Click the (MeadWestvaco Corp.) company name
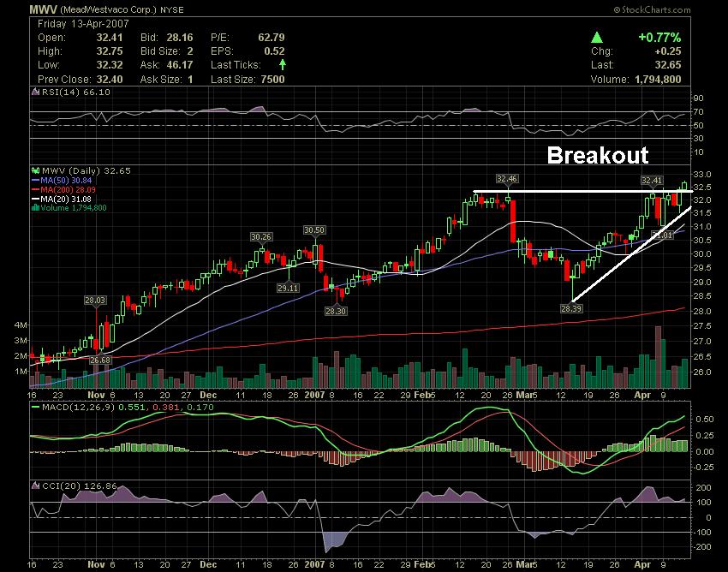 click(109, 9)
